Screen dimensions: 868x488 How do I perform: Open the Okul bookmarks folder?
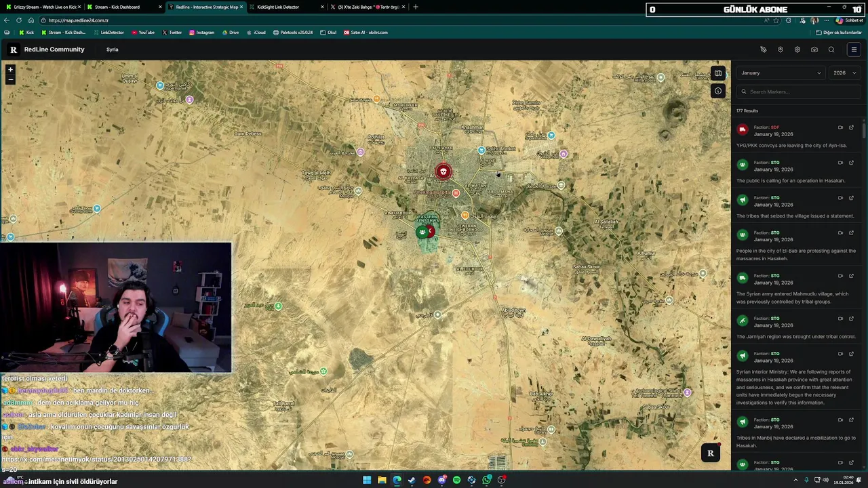[328, 33]
